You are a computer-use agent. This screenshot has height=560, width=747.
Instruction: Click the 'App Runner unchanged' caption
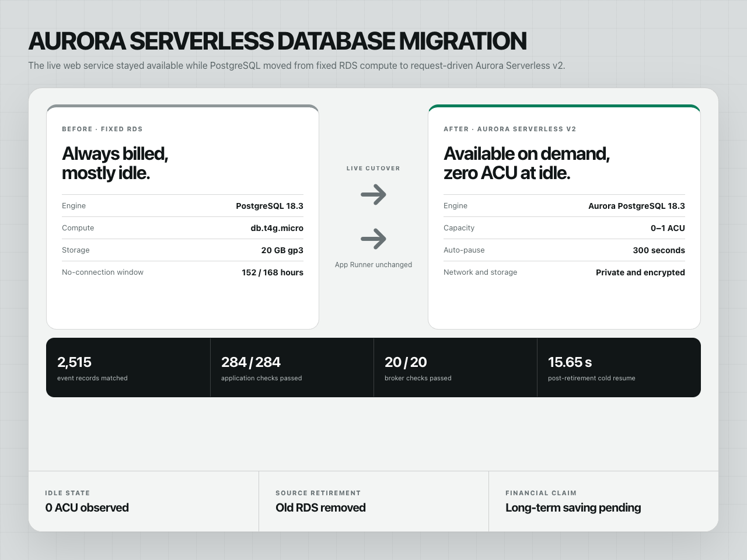[x=373, y=265]
